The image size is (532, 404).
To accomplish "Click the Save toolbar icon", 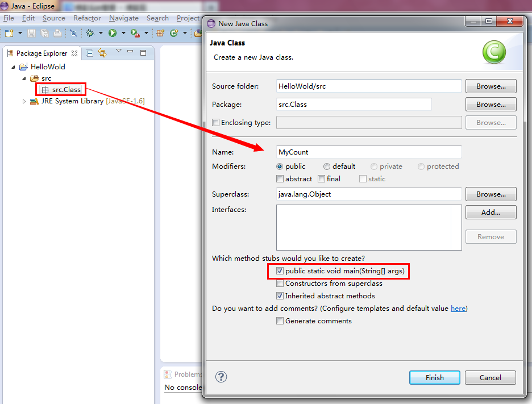I will [32, 33].
